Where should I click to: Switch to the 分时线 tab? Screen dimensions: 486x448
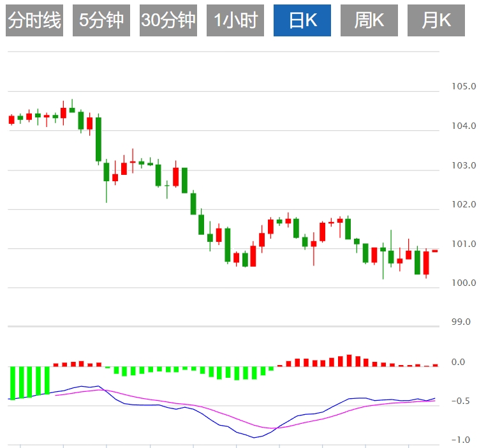click(x=34, y=20)
